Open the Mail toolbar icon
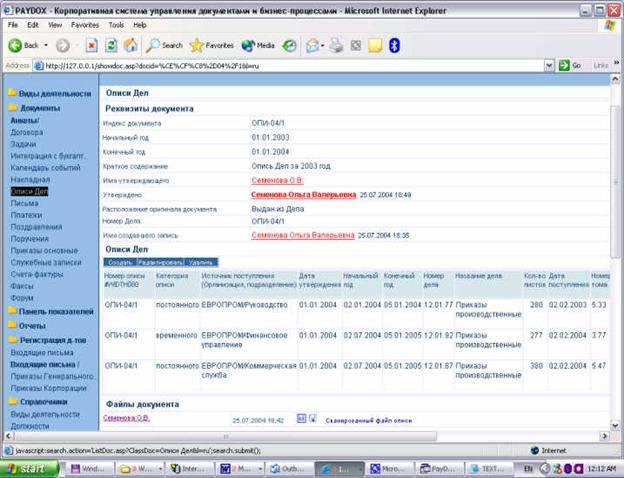The image size is (624, 478). (x=313, y=46)
